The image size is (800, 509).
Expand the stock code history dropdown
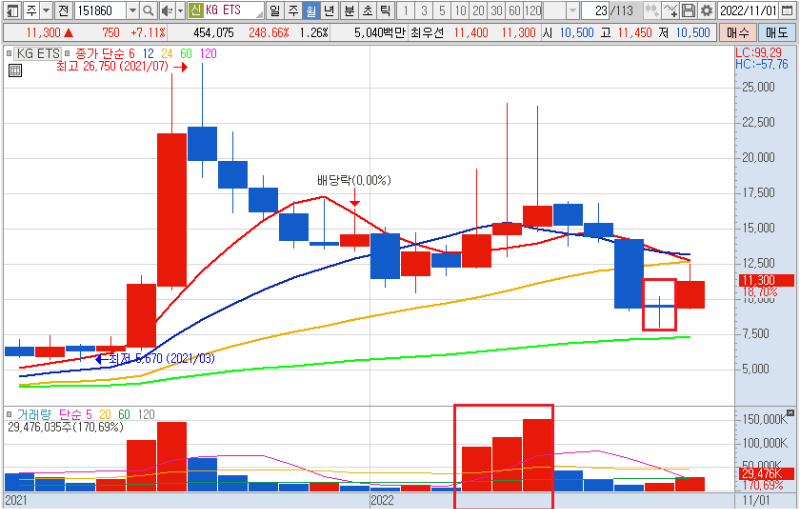pos(133,10)
